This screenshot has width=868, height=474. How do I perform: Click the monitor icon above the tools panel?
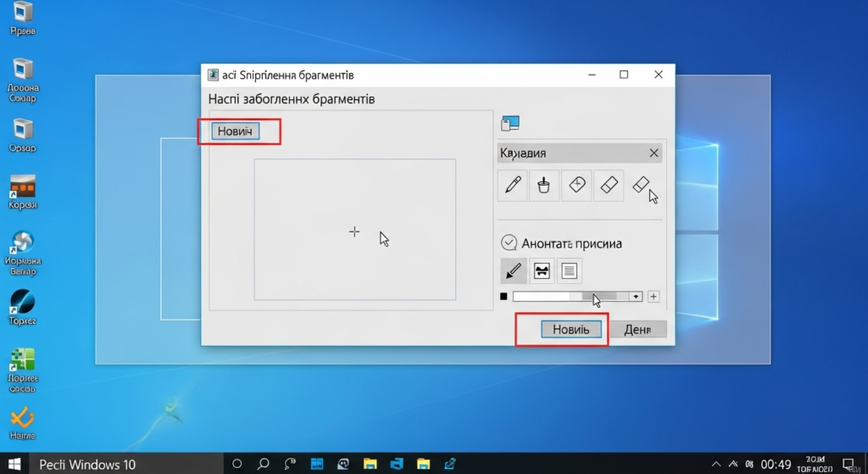(x=509, y=124)
